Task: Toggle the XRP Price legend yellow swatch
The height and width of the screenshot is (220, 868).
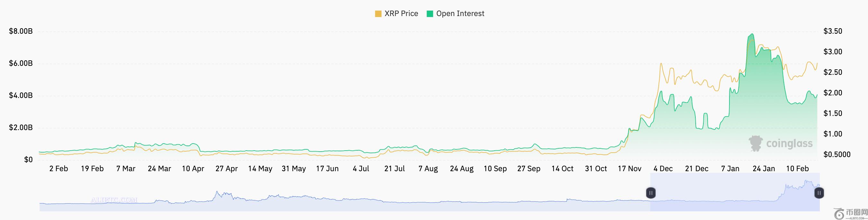Action: (x=378, y=14)
